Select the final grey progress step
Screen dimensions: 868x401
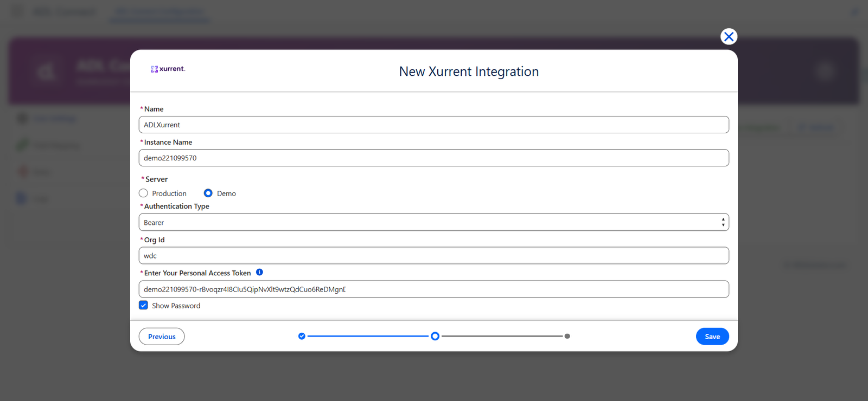click(567, 336)
